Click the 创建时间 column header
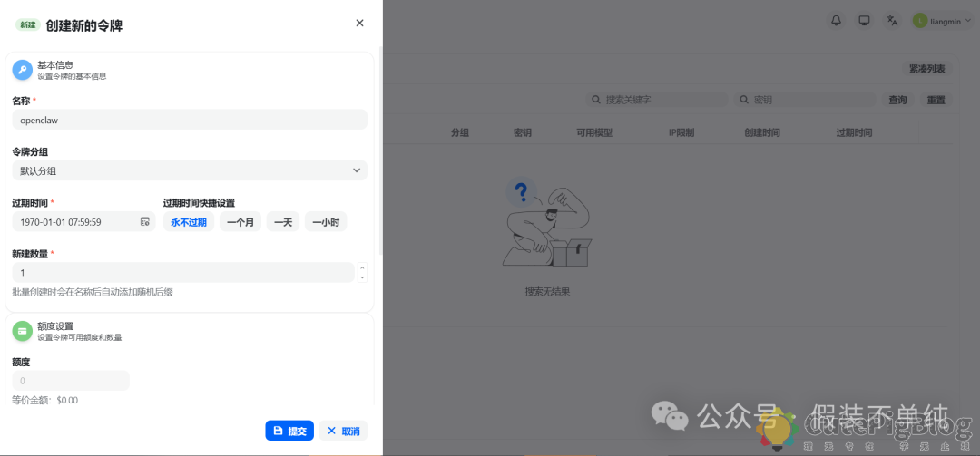 point(761,132)
